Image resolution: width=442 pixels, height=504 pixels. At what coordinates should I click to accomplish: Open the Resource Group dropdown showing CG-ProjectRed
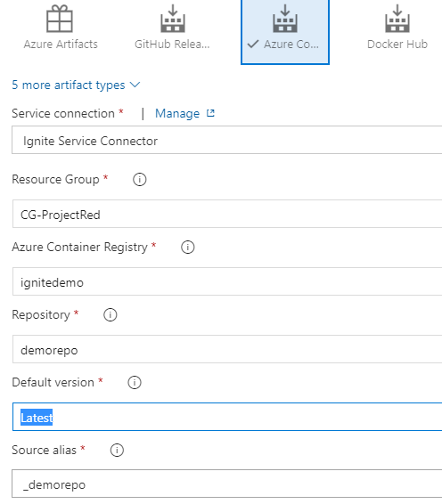coord(227,214)
